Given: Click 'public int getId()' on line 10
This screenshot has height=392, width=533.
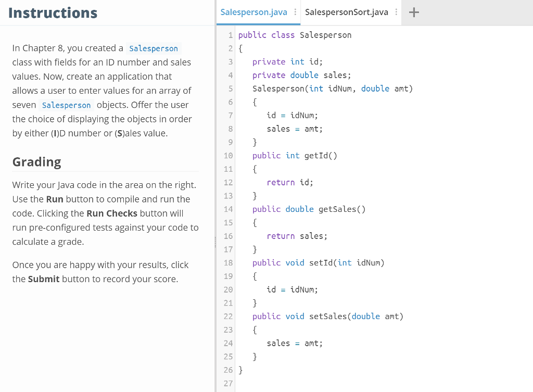Looking at the screenshot, I should tap(295, 156).
